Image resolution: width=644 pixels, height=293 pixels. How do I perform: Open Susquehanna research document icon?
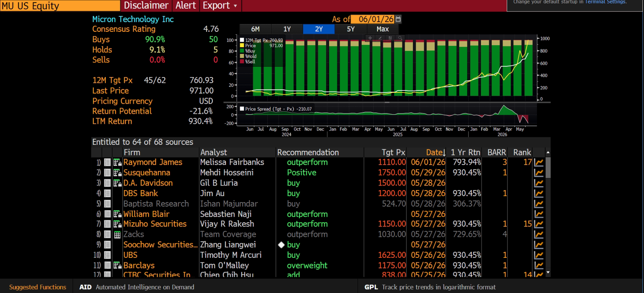click(107, 173)
